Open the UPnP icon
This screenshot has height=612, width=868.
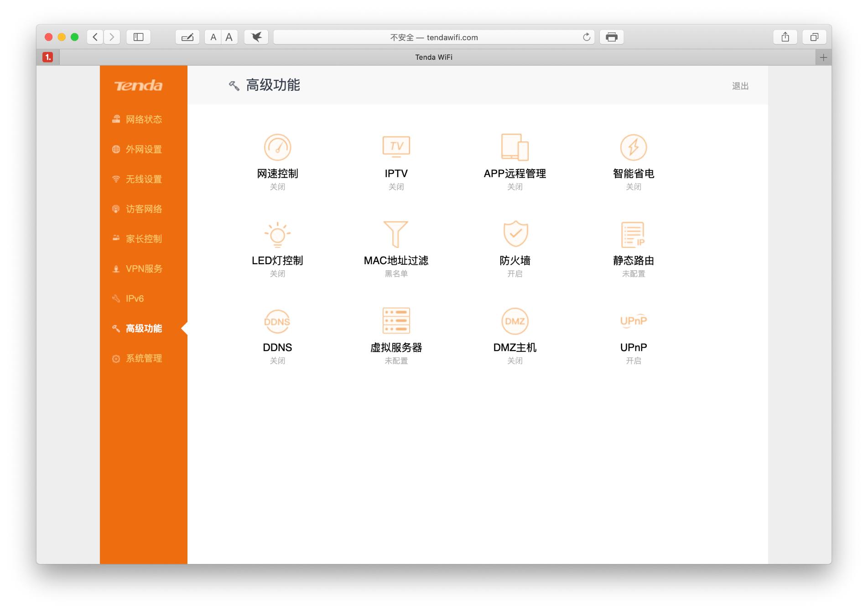[633, 321]
